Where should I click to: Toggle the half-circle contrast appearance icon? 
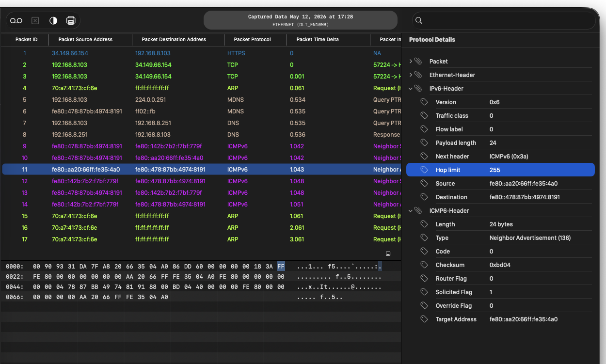click(53, 21)
